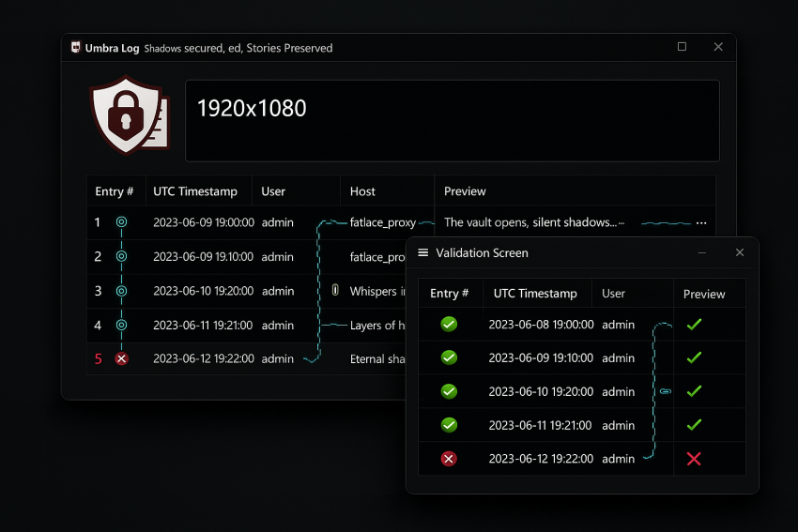Click the Umbra Log title bar app icon

pyautogui.click(x=76, y=48)
